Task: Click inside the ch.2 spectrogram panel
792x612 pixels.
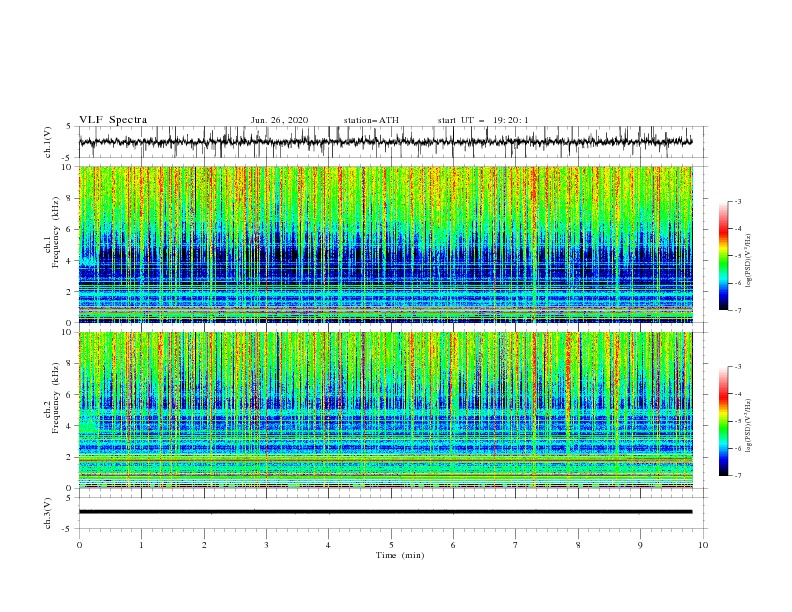Action: [x=385, y=410]
